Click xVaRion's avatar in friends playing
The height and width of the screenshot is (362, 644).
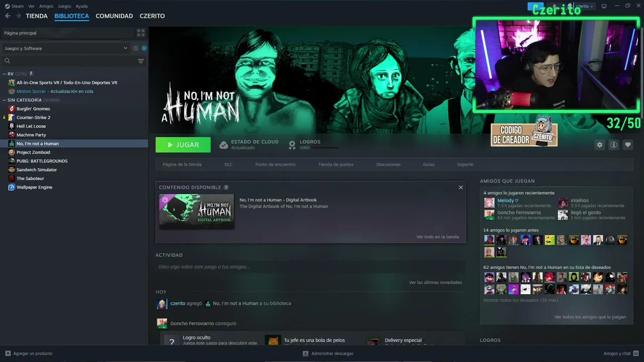coord(562,203)
